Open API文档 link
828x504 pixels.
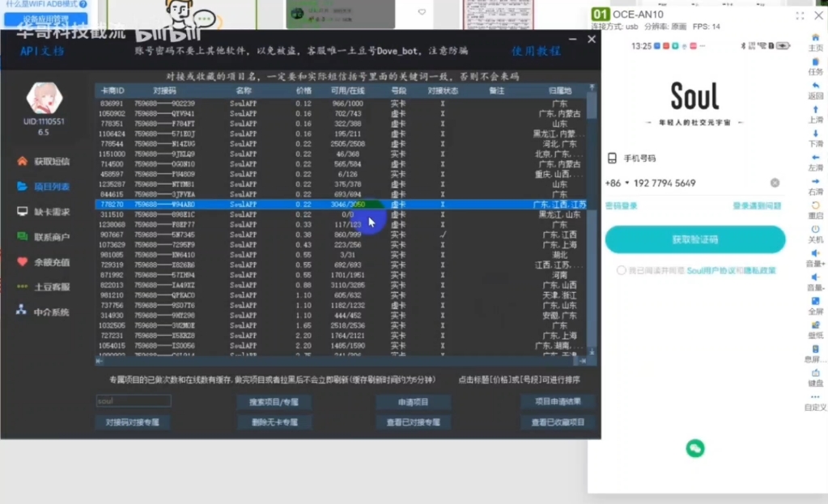(x=42, y=51)
